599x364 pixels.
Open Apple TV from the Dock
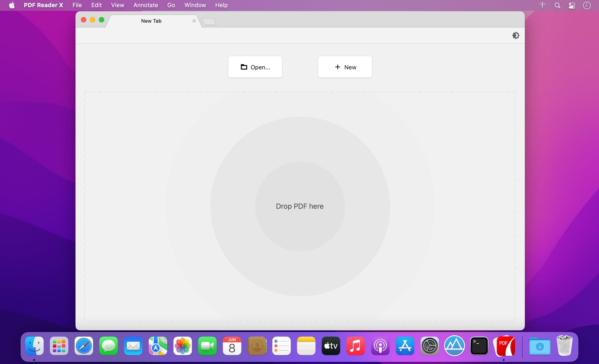click(331, 346)
